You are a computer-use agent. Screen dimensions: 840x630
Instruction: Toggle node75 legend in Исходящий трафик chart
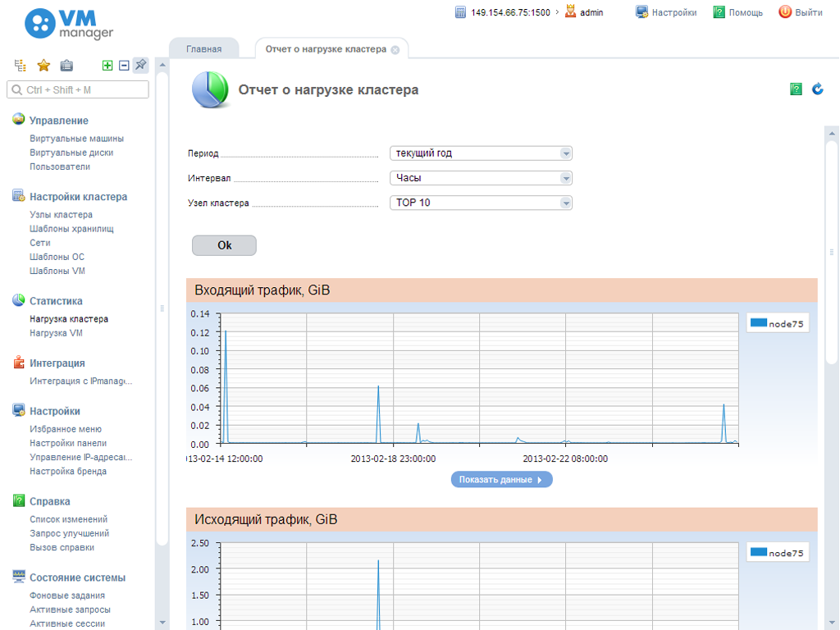tap(777, 553)
